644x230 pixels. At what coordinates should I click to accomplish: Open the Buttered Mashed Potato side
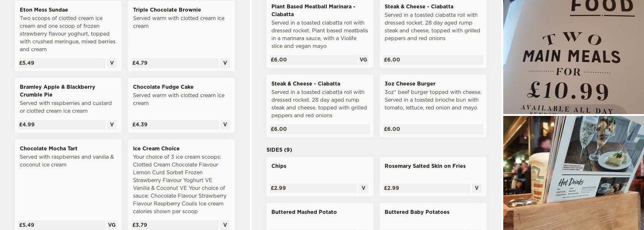coord(304,212)
